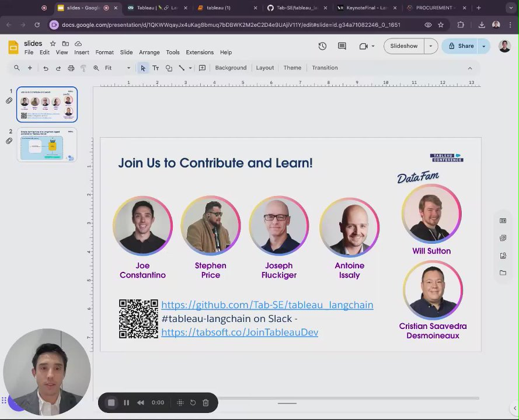
Task: Click the Share button
Action: (461, 46)
